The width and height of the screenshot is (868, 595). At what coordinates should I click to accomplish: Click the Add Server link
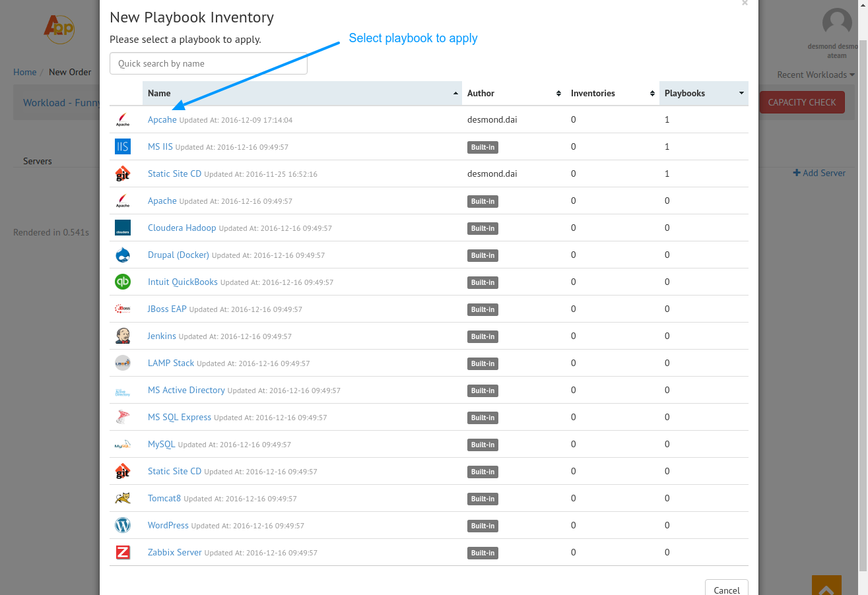click(819, 173)
